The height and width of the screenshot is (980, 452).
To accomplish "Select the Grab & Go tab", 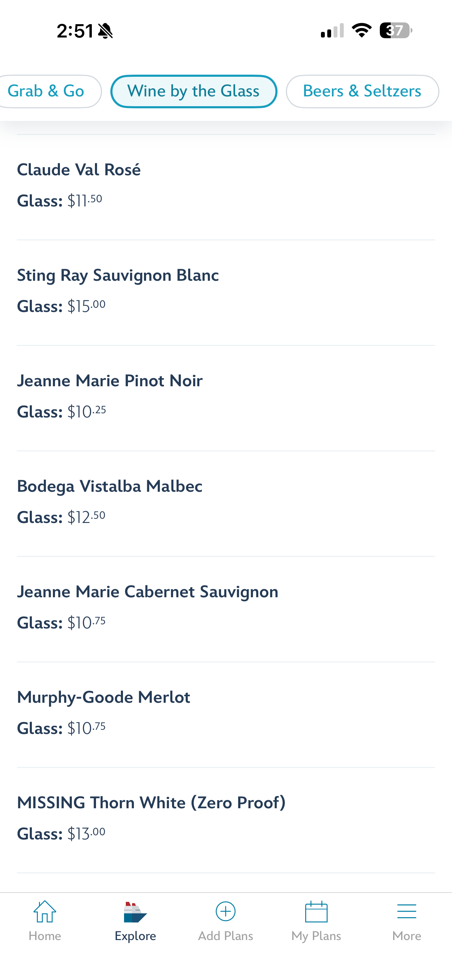I will pyautogui.click(x=48, y=91).
